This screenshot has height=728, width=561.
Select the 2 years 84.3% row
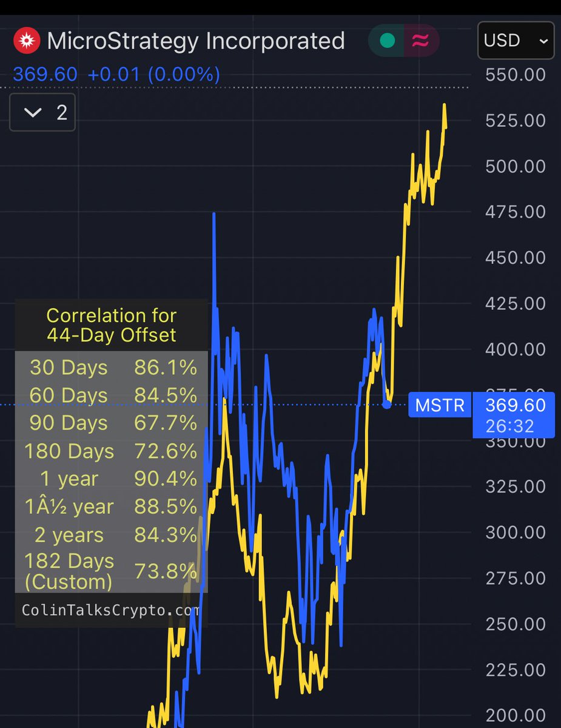tap(112, 535)
